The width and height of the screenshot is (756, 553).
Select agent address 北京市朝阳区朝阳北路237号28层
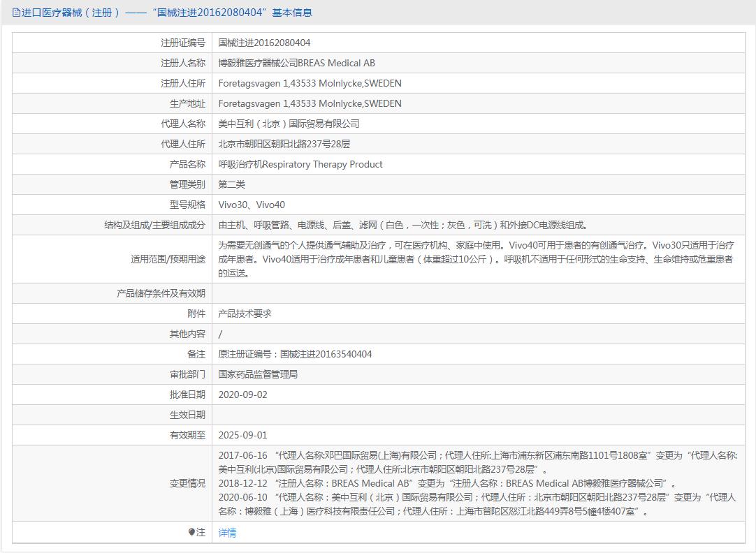(284, 144)
